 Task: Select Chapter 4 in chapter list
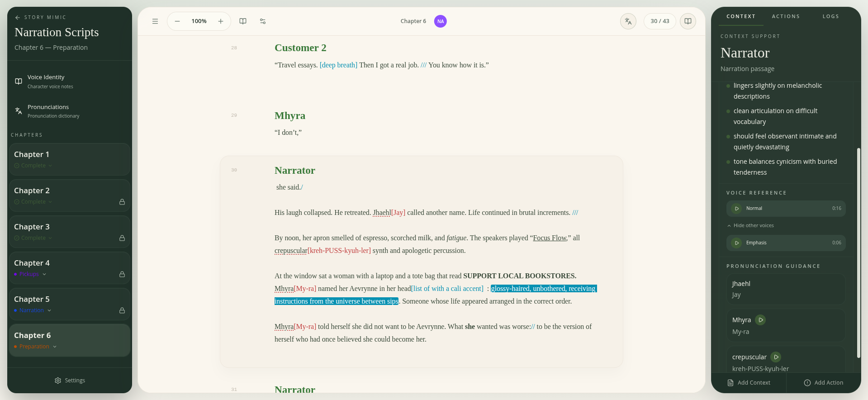(x=70, y=268)
